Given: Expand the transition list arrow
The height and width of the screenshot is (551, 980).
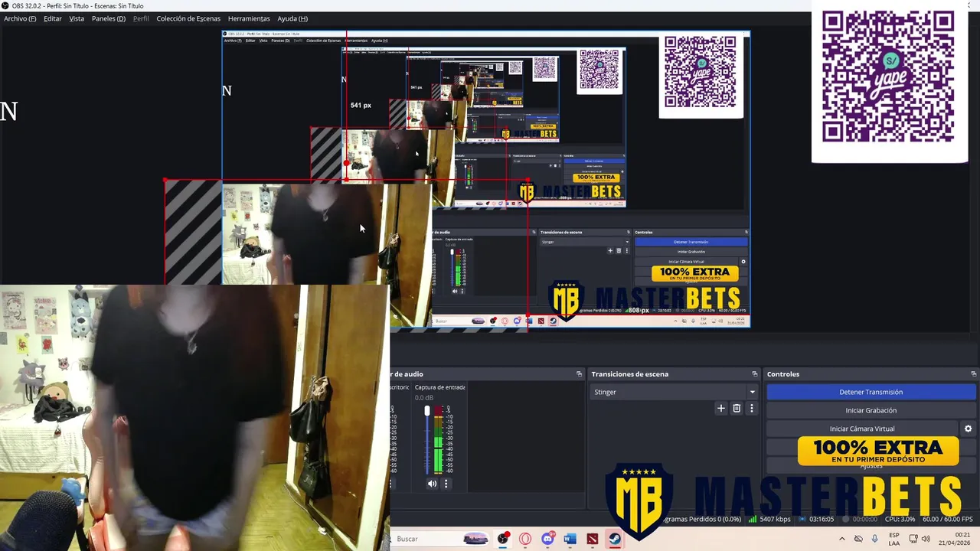Looking at the screenshot, I should click(752, 392).
